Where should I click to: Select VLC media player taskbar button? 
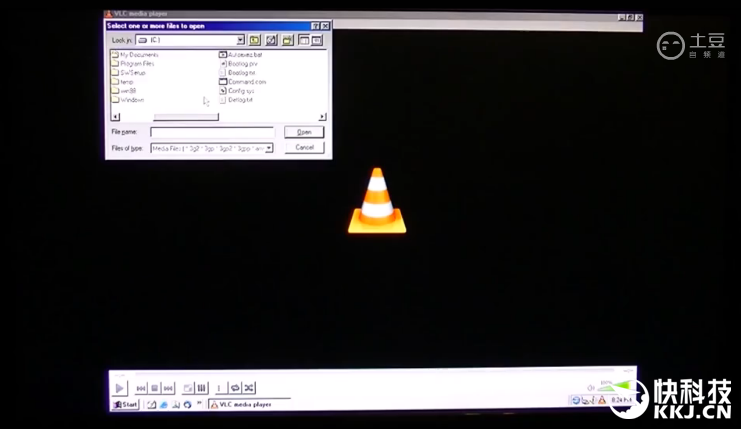(x=249, y=404)
